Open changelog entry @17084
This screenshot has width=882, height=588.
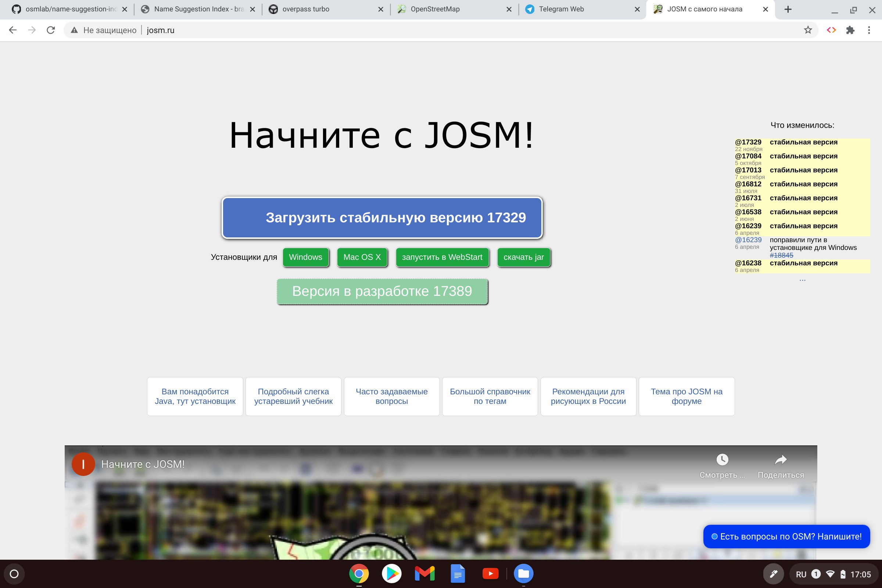(748, 156)
